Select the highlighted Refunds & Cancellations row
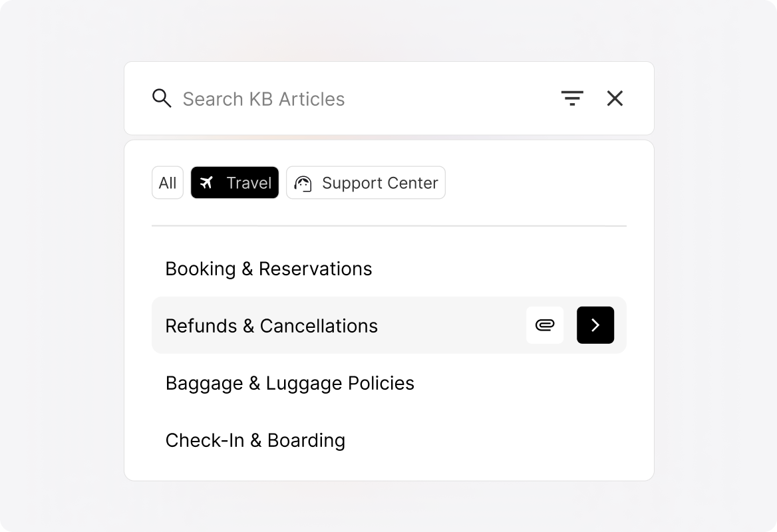The image size is (777, 532). pos(333,325)
